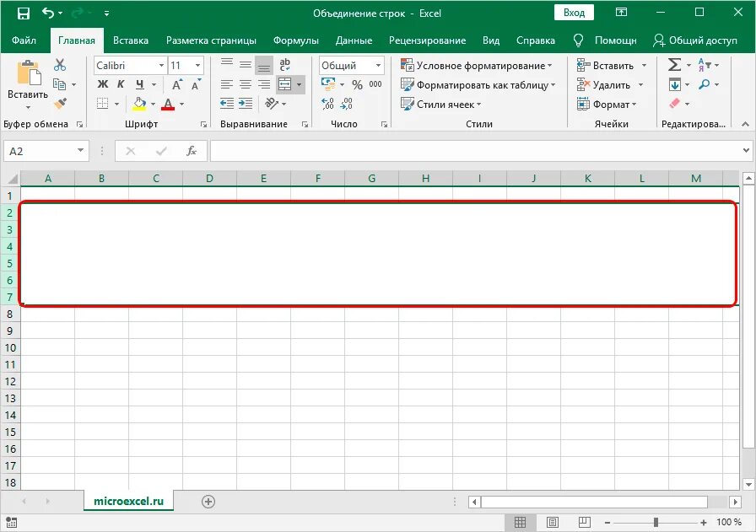Align text to middle vertically
Screen dimensions: 756x532
pos(246,65)
